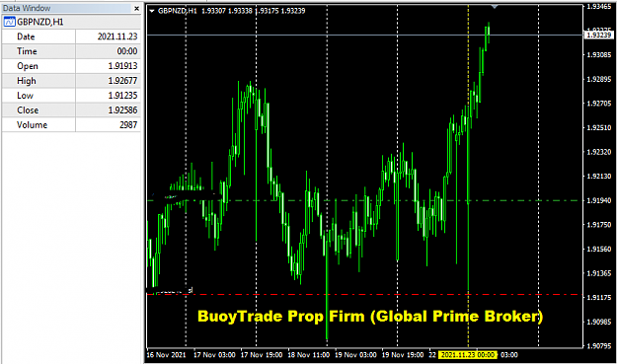Click the green dash-dot line at 1.91940
The image size is (617, 364).
tap(364, 201)
